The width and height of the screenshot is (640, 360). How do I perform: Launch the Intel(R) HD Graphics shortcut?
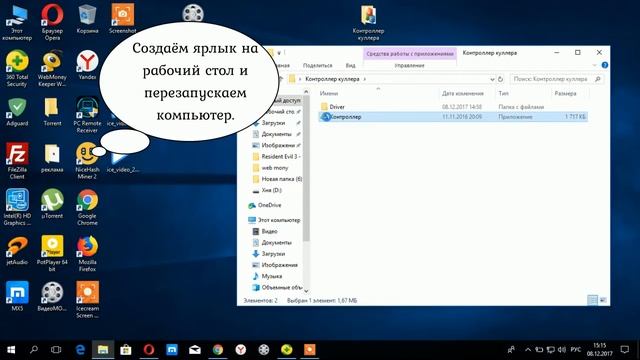(17, 207)
